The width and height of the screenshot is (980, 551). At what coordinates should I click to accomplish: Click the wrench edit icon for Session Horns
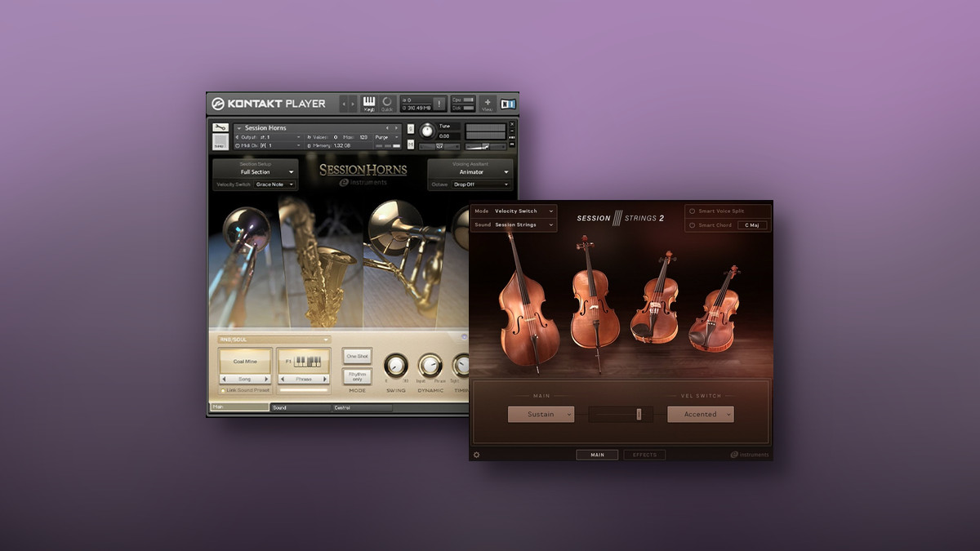[220, 127]
